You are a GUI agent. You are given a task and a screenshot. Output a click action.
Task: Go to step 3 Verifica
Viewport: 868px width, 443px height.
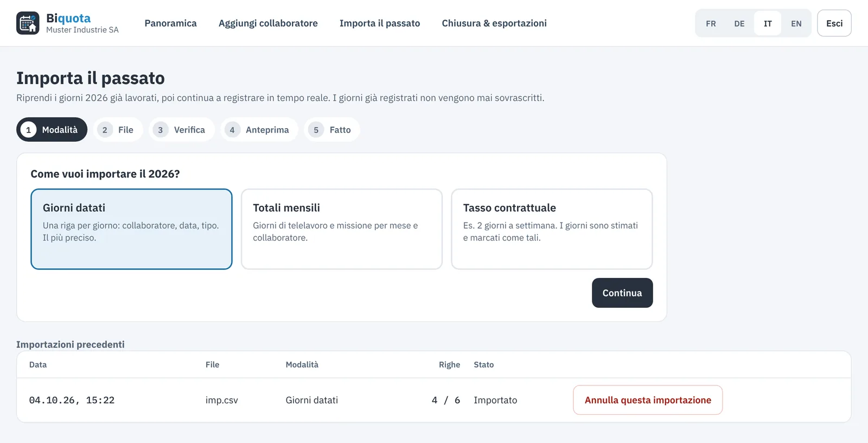[x=181, y=130]
